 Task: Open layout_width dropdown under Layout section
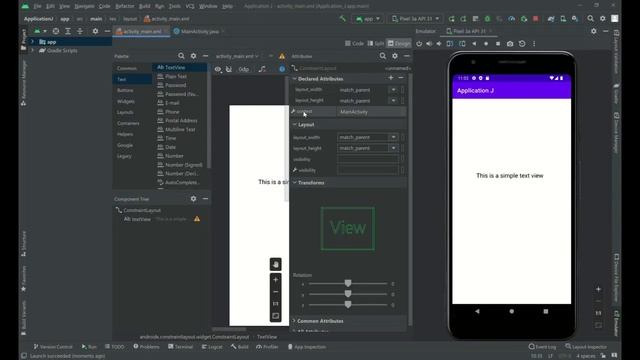pyautogui.click(x=393, y=137)
